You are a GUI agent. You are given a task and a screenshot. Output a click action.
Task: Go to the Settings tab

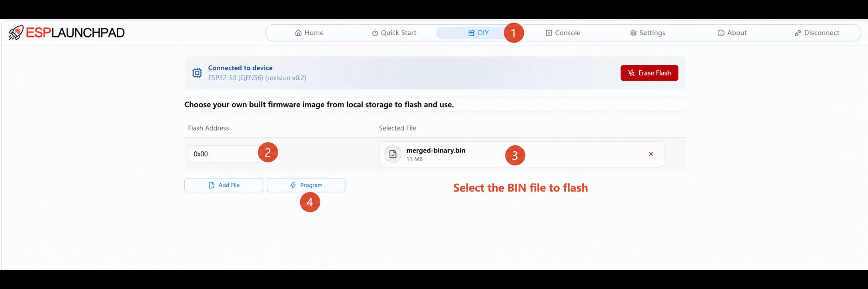(x=647, y=33)
